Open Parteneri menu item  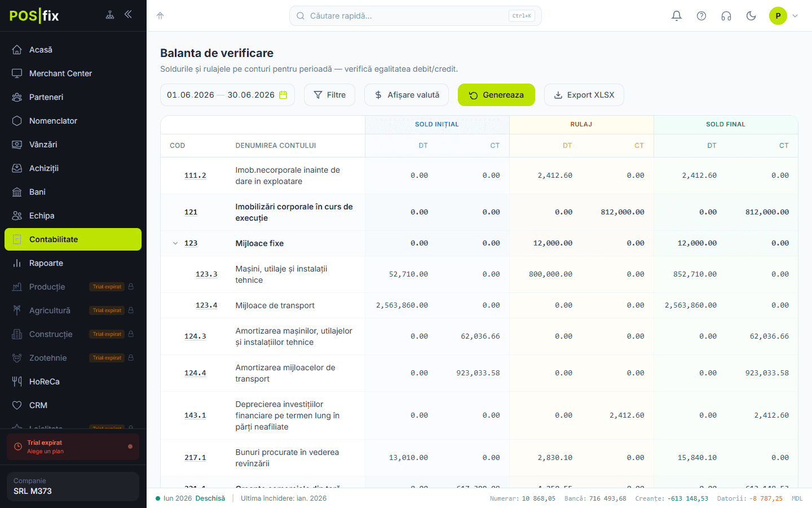[x=73, y=97]
